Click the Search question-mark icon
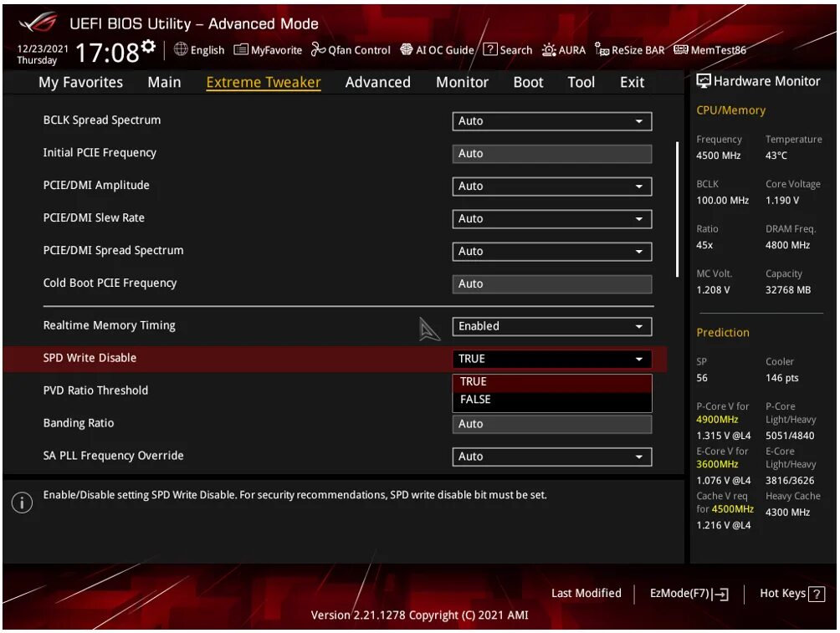The height and width of the screenshot is (633, 840). tap(490, 49)
